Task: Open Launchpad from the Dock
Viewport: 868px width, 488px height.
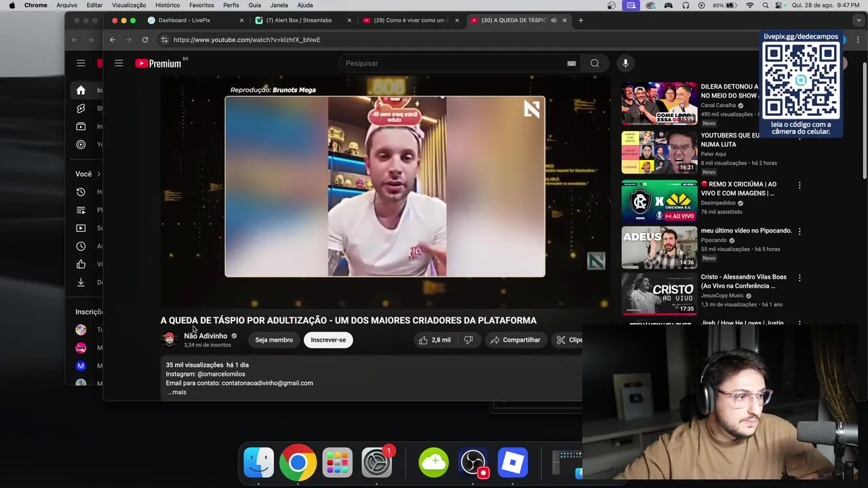Action: pos(337,462)
